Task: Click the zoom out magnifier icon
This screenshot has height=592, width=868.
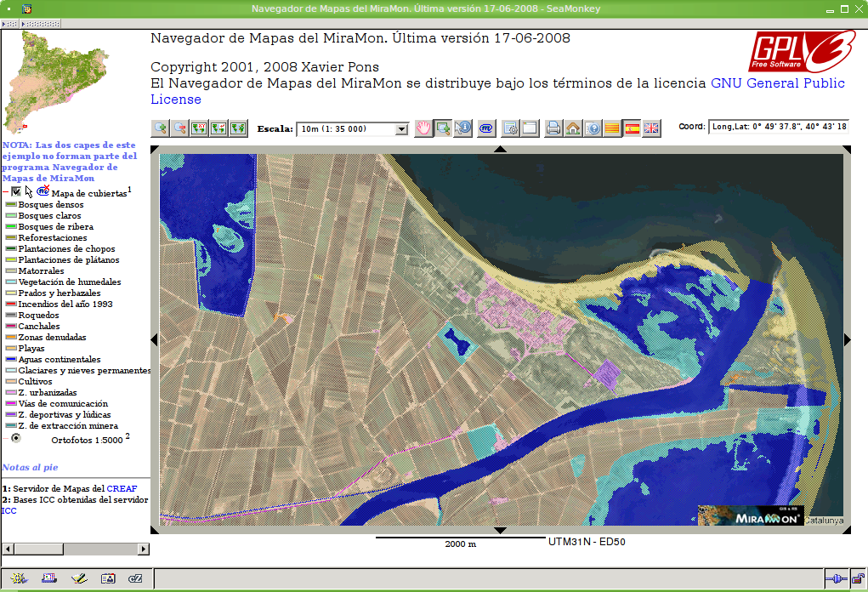Action: (179, 128)
